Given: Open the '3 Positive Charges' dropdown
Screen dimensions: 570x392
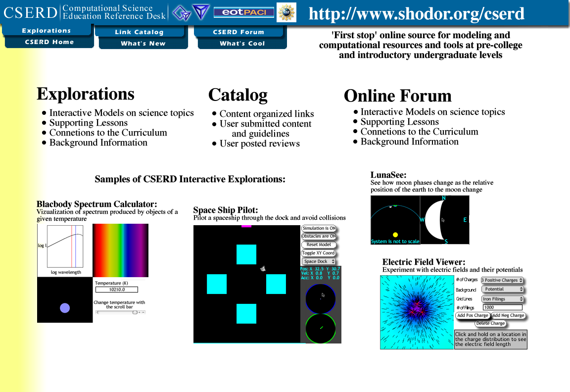Looking at the screenshot, I should [502, 280].
